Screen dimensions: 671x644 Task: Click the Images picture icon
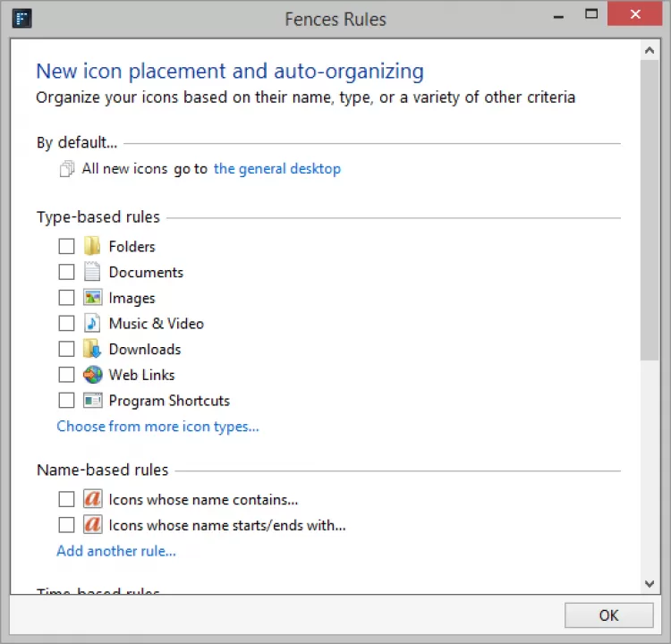click(x=92, y=298)
